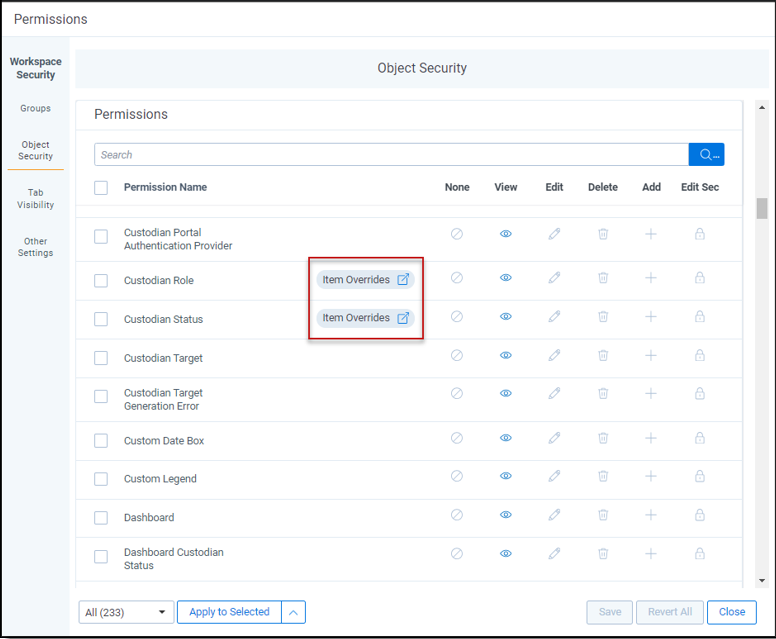Set View eye for Custom Legend
This screenshot has height=639, width=776.
(x=505, y=476)
